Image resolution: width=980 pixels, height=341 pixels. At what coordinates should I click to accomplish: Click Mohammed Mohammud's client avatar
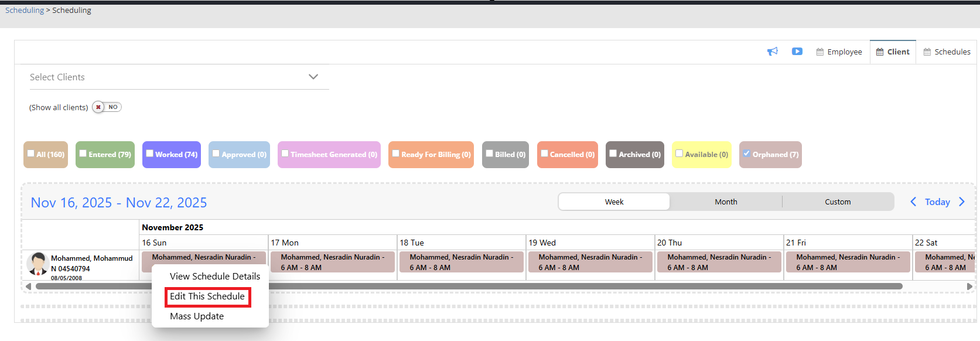point(38,264)
